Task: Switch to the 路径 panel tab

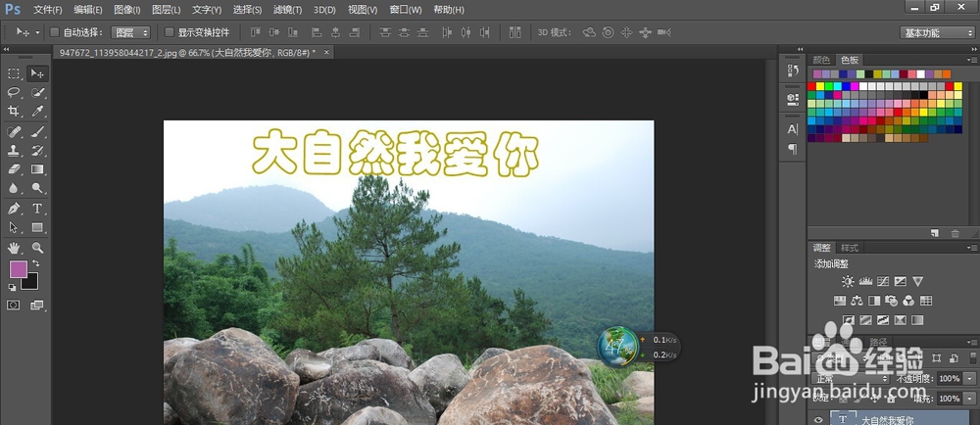Action: click(877, 342)
